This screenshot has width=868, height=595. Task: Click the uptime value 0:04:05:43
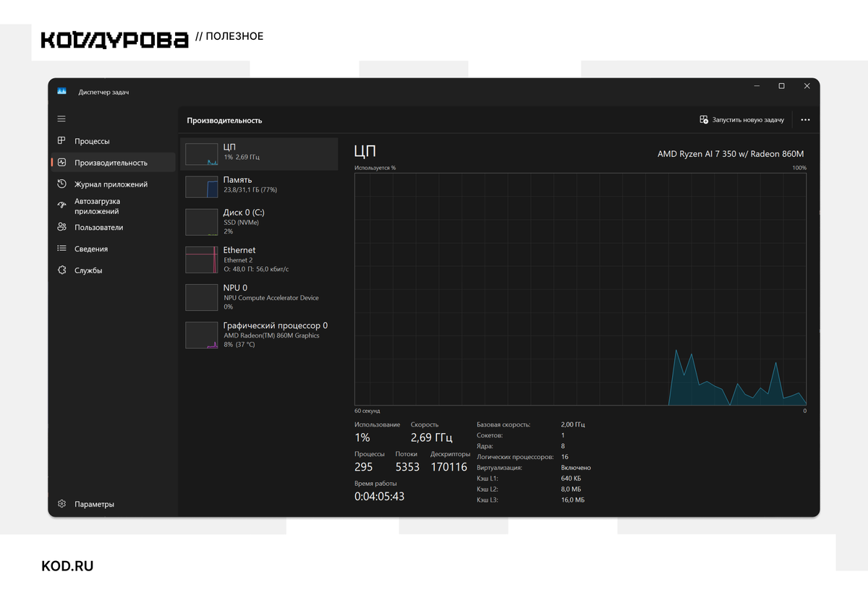click(379, 497)
